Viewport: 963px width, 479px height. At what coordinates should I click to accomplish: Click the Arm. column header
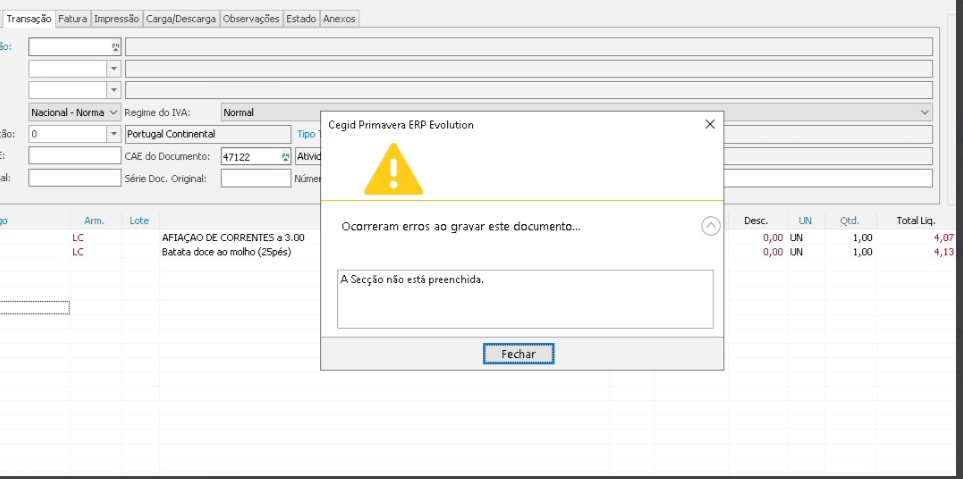click(94, 220)
